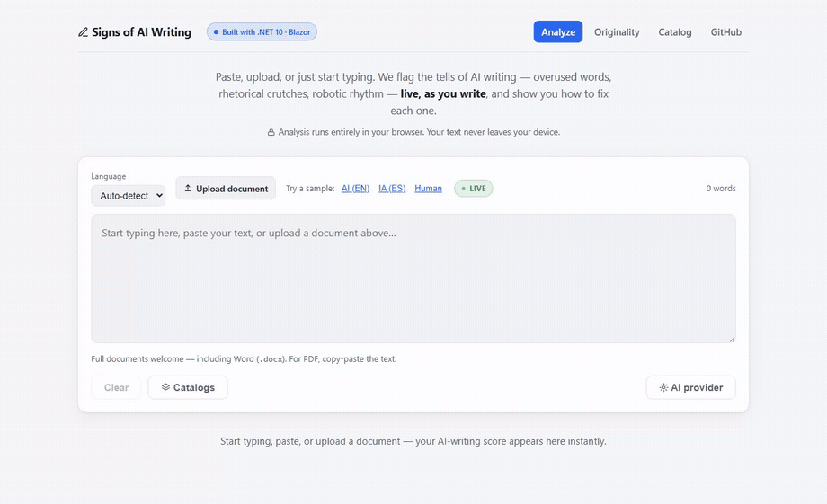Click the 'live, as you write' bold text
The image size is (827, 504).
[x=443, y=93]
